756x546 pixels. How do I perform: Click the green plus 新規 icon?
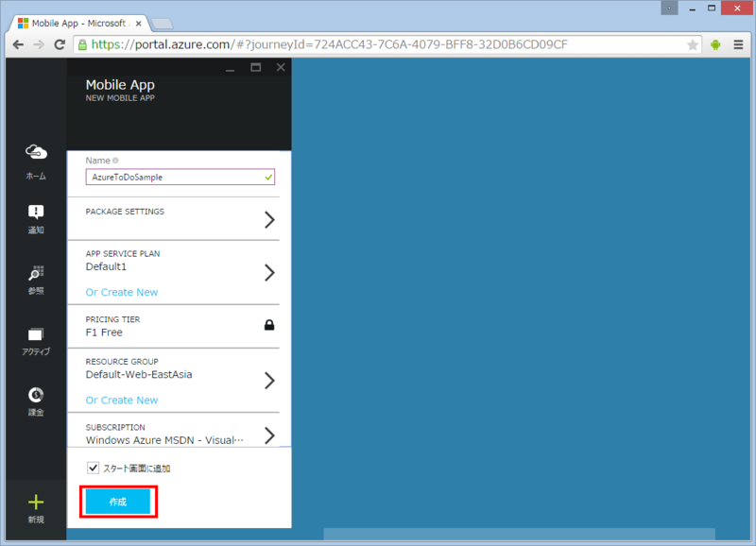coord(36,503)
